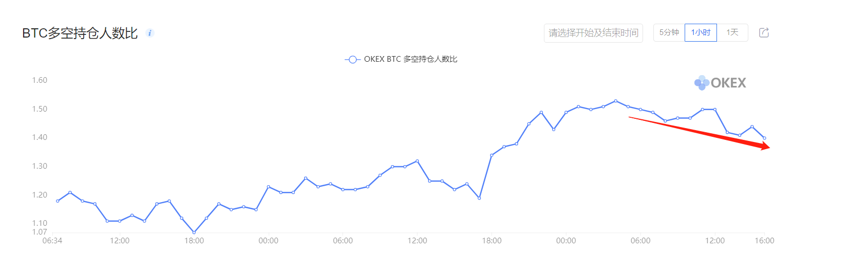The height and width of the screenshot is (268, 868).
Task: Click the 06:34 x-axis label
Action: 52,241
